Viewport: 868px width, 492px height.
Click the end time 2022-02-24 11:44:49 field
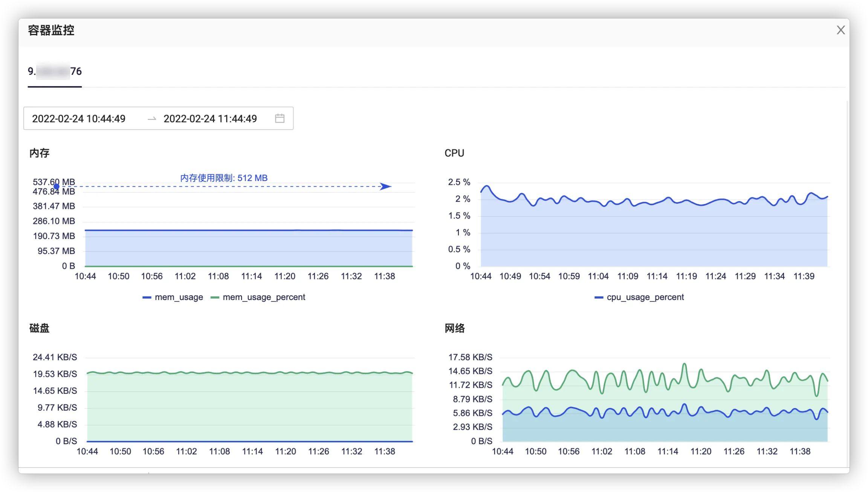click(x=210, y=119)
